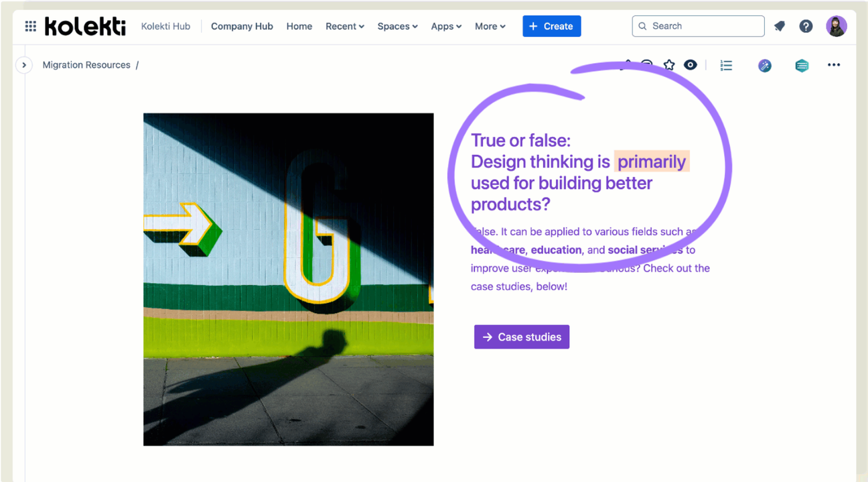Open the Atlassian app switcher grid icon
Viewport: 868px width, 482px height.
[29, 25]
